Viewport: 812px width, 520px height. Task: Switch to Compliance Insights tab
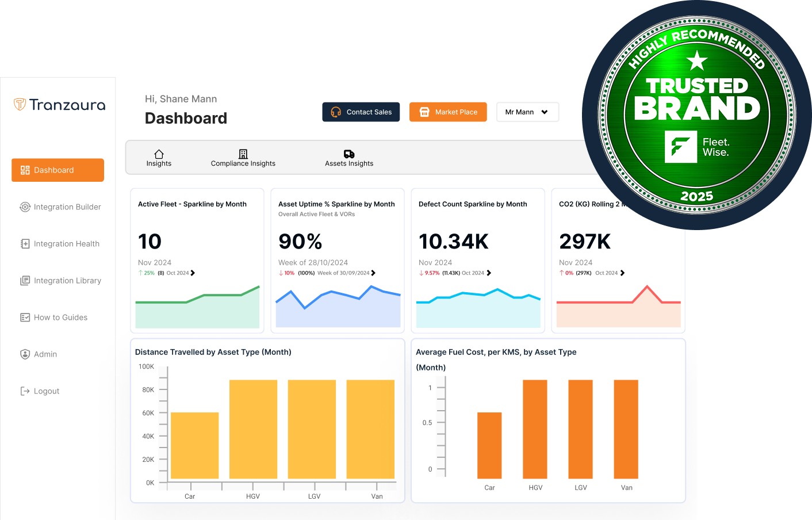pyautogui.click(x=243, y=158)
